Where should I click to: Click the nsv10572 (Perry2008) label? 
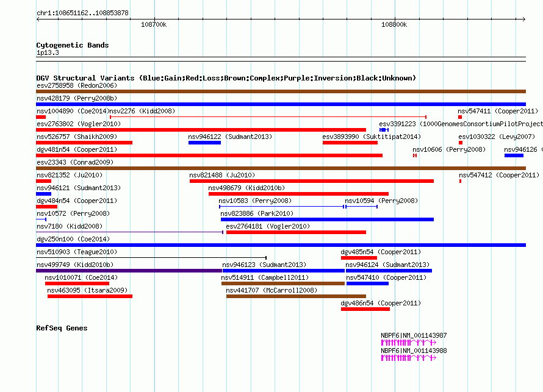[x=73, y=213]
